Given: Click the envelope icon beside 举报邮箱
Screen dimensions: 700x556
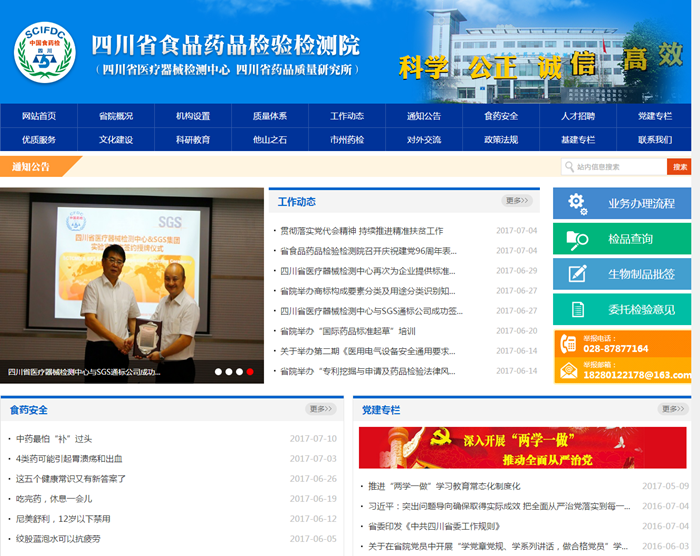Looking at the screenshot, I should coord(568,370).
